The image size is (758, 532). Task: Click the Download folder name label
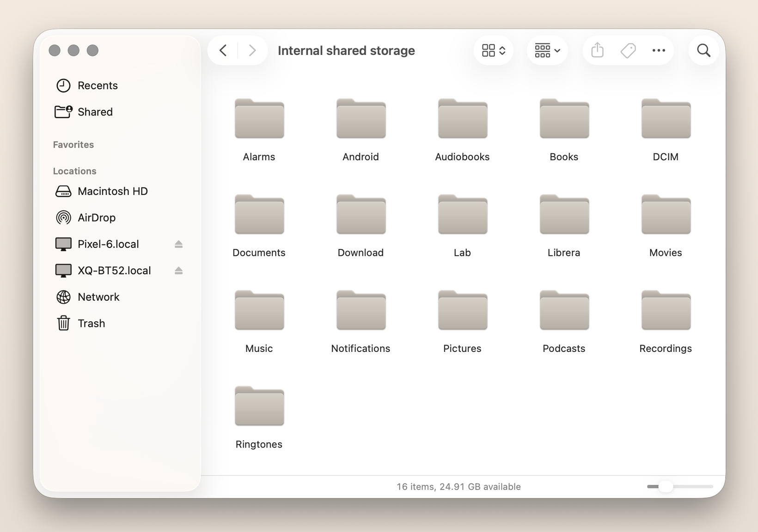[x=361, y=253]
